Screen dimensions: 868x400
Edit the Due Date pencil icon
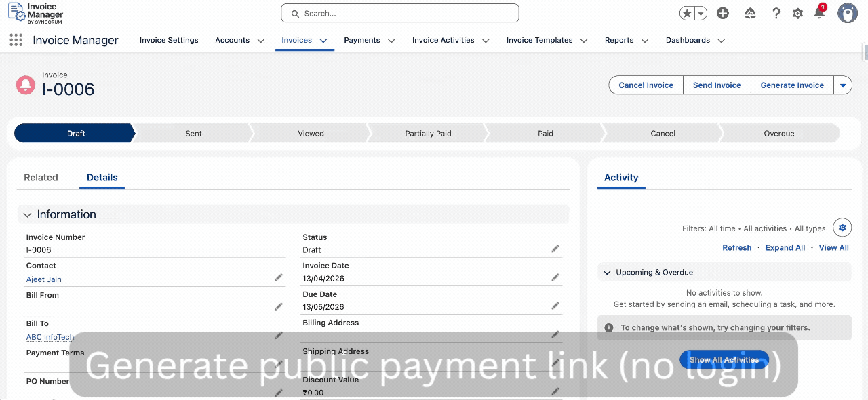(555, 306)
